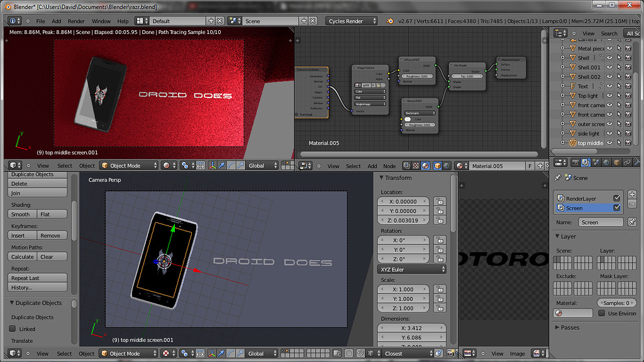Click Calculate motion paths button

[x=22, y=257]
